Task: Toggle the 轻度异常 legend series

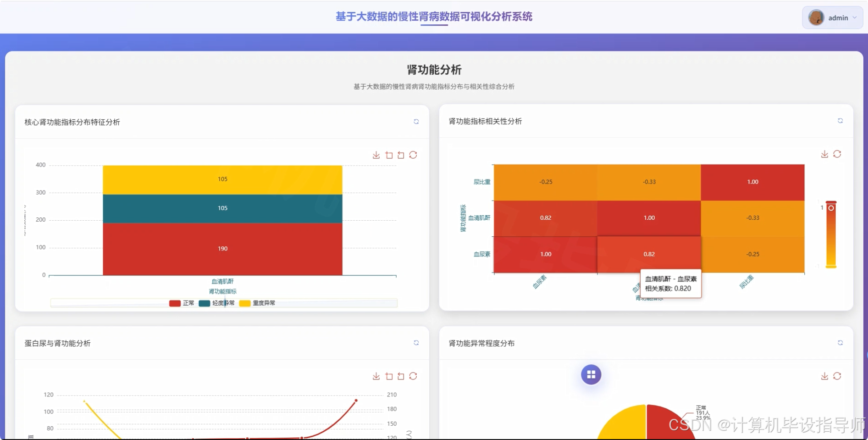Action: (216, 303)
